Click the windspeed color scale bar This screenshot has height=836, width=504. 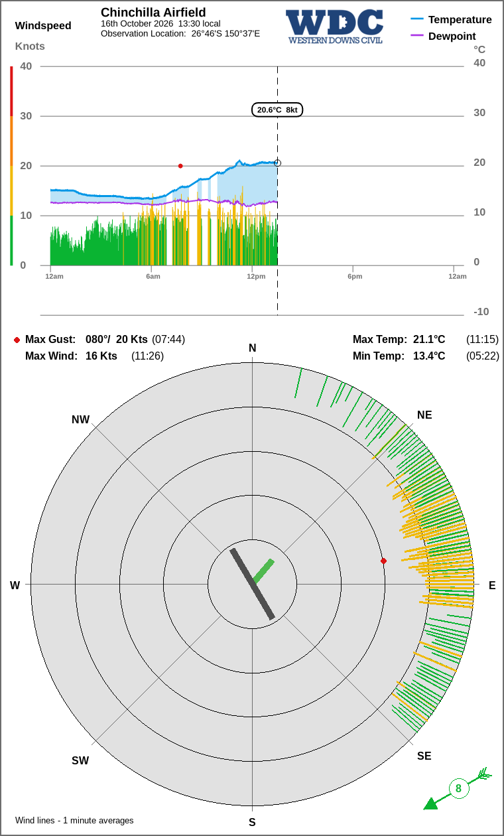tap(11, 166)
